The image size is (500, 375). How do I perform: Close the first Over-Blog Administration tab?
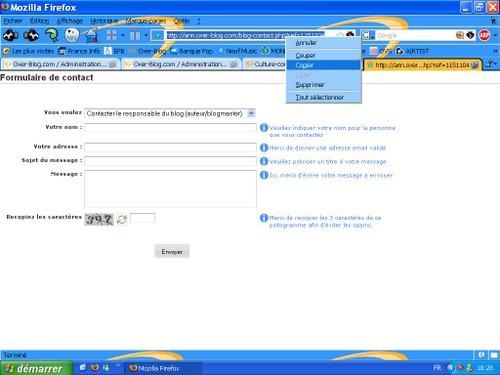coord(112,64)
